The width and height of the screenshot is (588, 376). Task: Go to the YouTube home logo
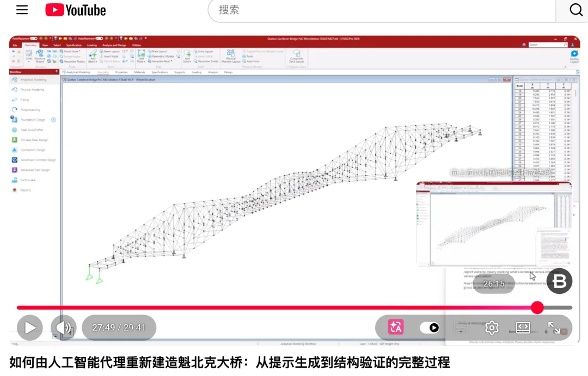[x=75, y=10]
